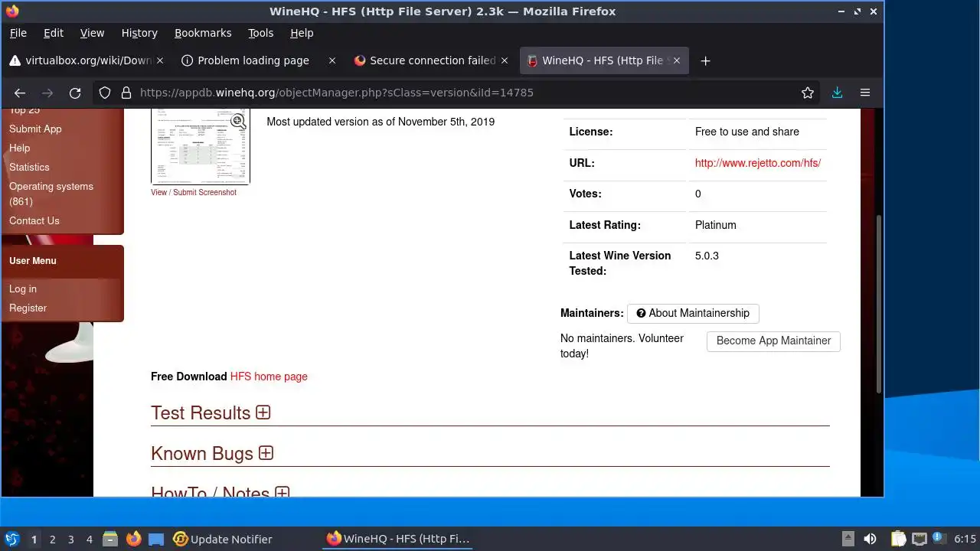Click the About Maintainership button
This screenshot has height=551, width=980.
pos(693,313)
